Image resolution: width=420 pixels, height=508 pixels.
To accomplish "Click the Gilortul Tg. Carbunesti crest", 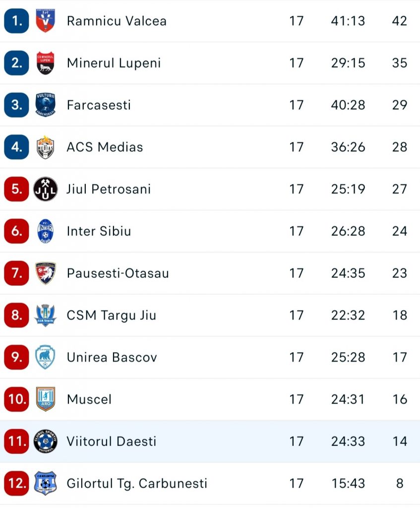I will [x=45, y=483].
